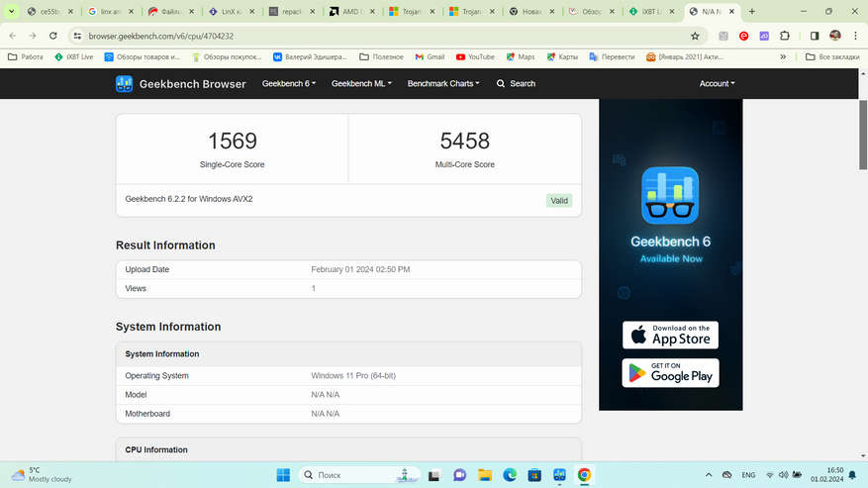Open the Перевести bookmark
The width and height of the screenshot is (868, 488).
pyautogui.click(x=612, y=57)
